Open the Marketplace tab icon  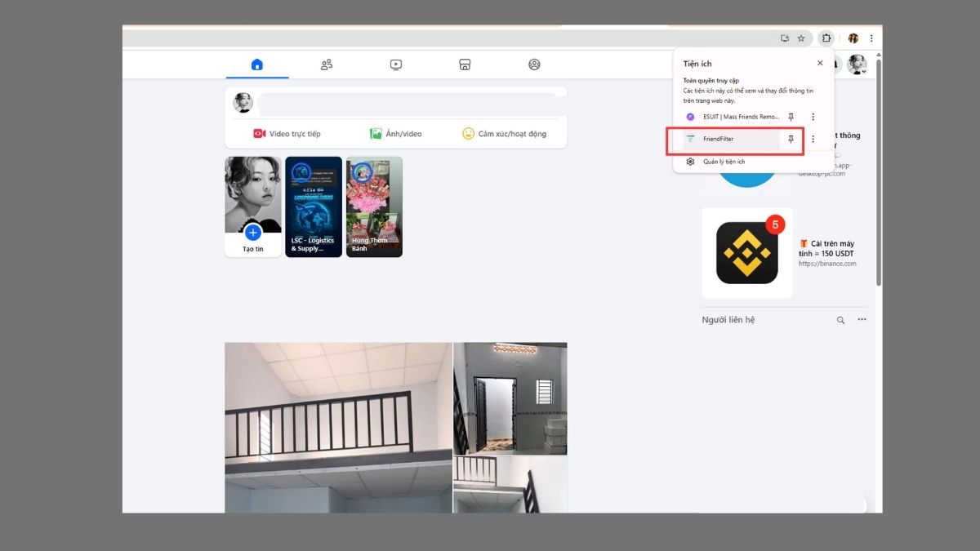coord(465,64)
